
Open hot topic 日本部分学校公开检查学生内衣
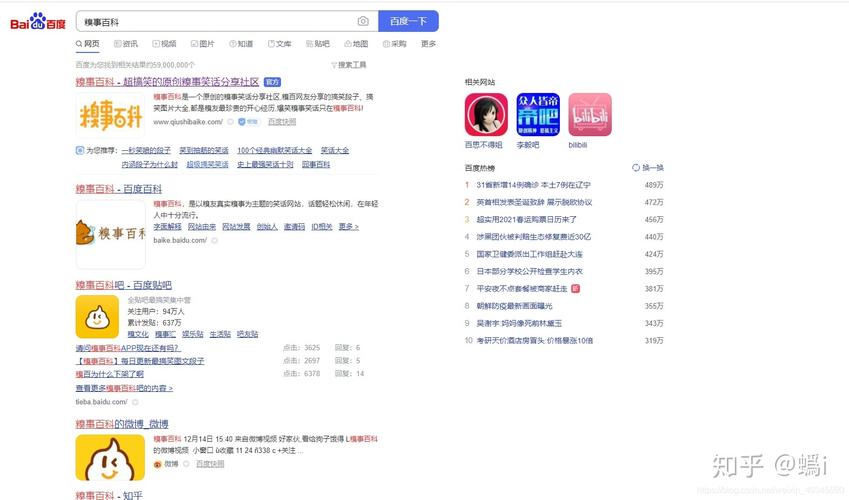point(530,271)
